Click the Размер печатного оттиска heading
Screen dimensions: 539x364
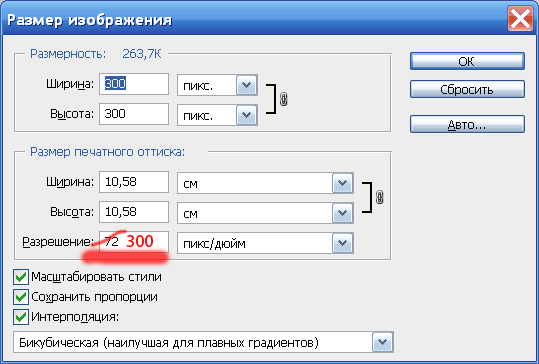tap(108, 152)
